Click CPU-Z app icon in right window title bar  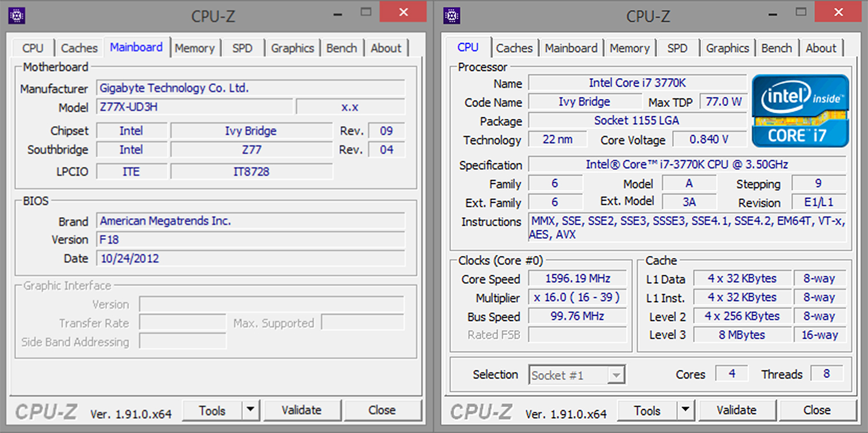[x=452, y=15]
